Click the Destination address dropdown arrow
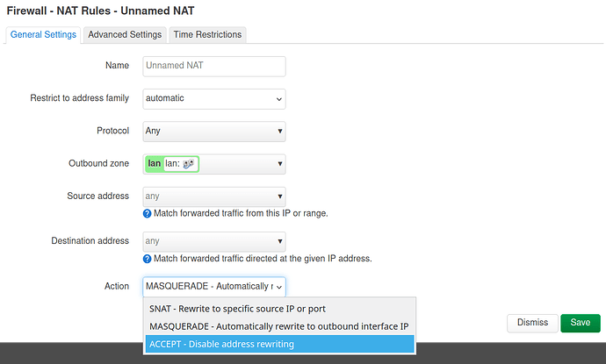The image size is (606, 364). pos(280,241)
